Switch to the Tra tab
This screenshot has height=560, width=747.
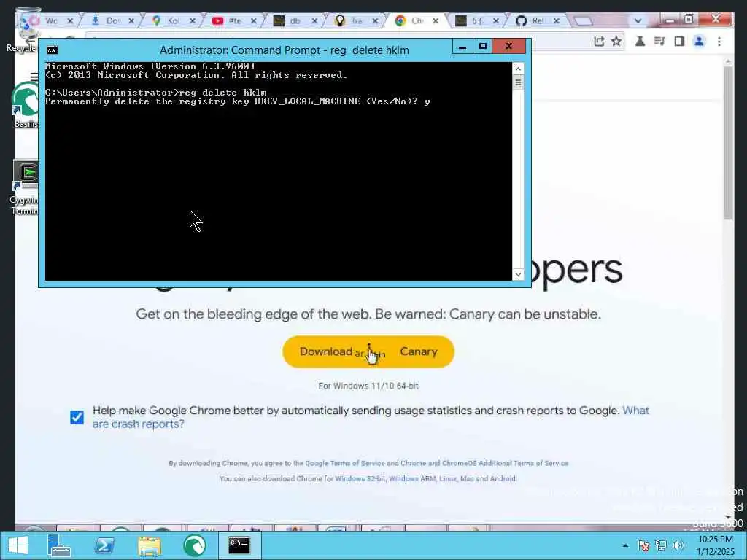click(x=356, y=21)
